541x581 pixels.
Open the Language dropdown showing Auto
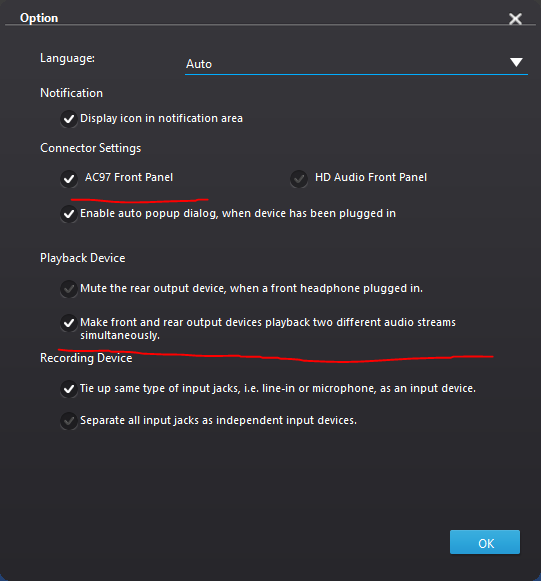356,63
